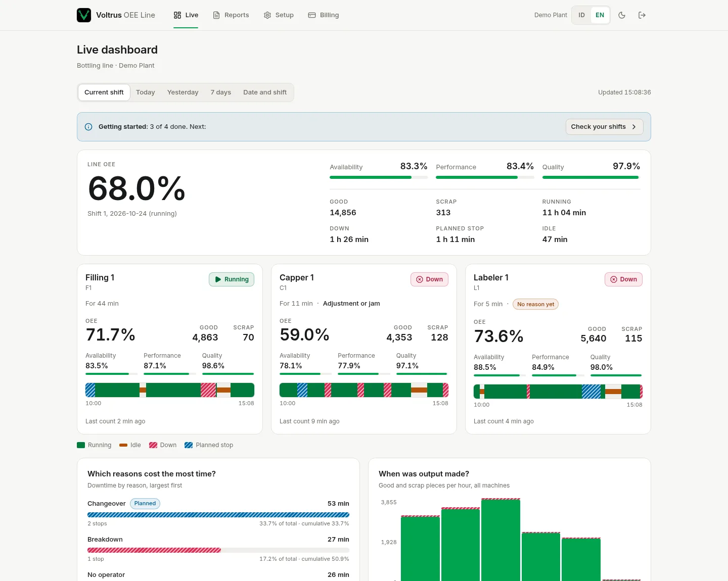Click the Demo Plant label in header
This screenshot has height=581, width=728.
[x=551, y=15]
